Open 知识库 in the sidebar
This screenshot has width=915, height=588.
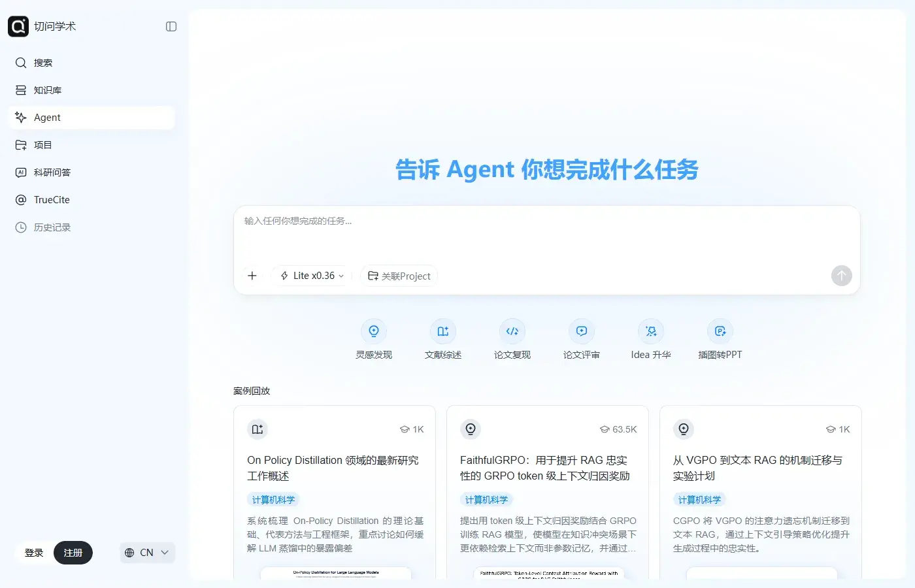click(x=92, y=90)
